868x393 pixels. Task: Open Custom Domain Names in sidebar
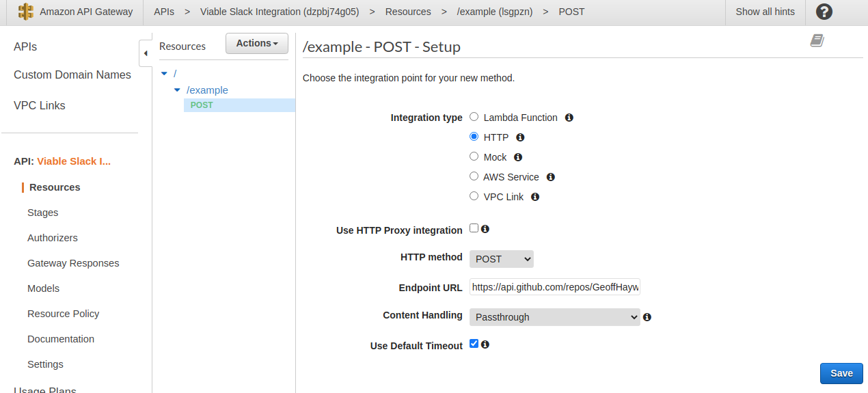tap(72, 75)
